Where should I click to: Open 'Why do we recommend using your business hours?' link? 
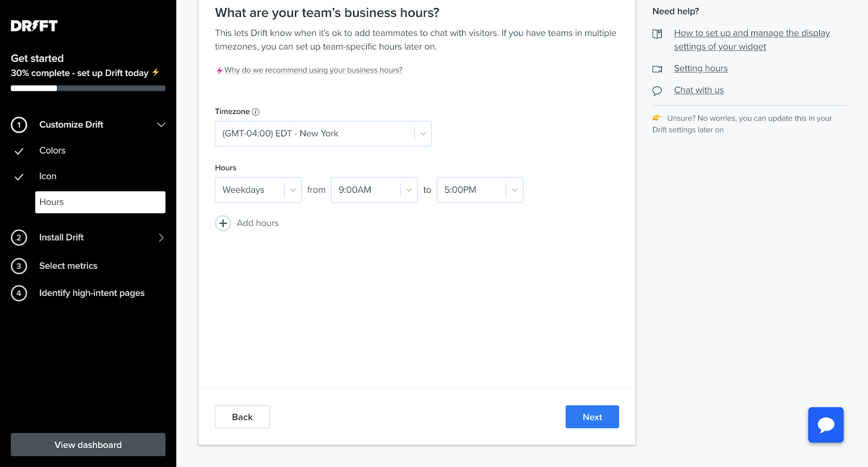(x=314, y=70)
